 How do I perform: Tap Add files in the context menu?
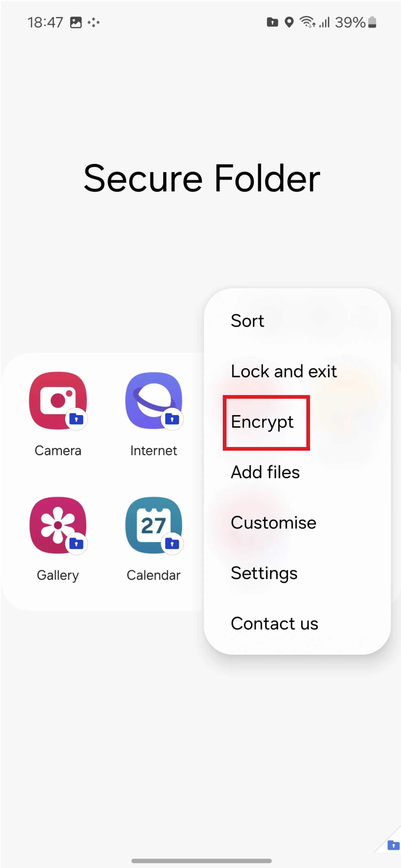[x=265, y=472]
